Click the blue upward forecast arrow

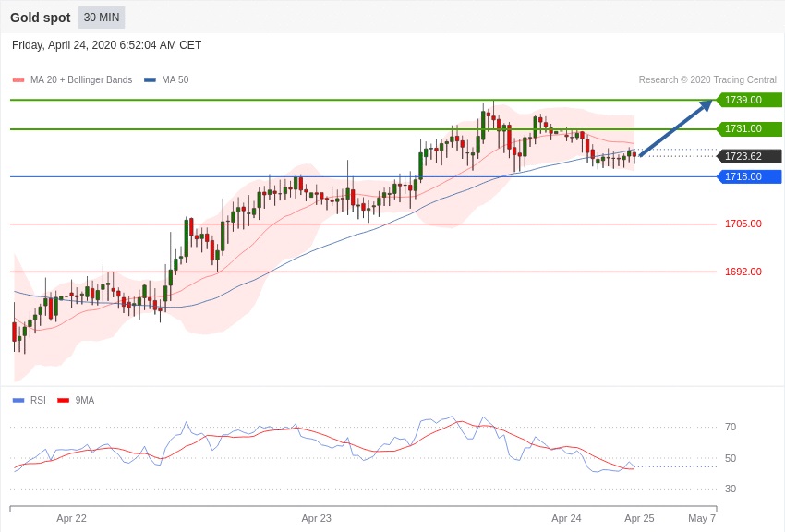(x=676, y=128)
